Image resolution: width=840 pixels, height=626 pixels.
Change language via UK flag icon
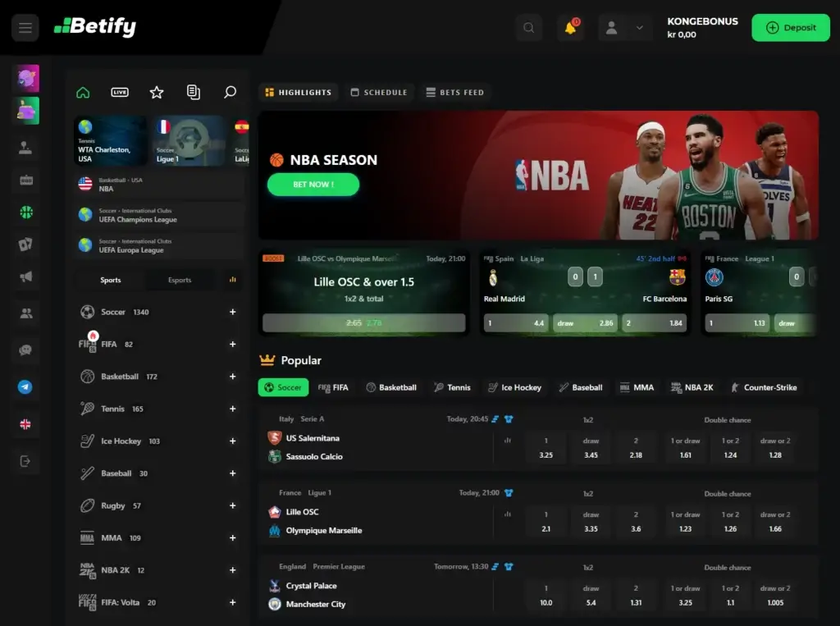coord(25,424)
